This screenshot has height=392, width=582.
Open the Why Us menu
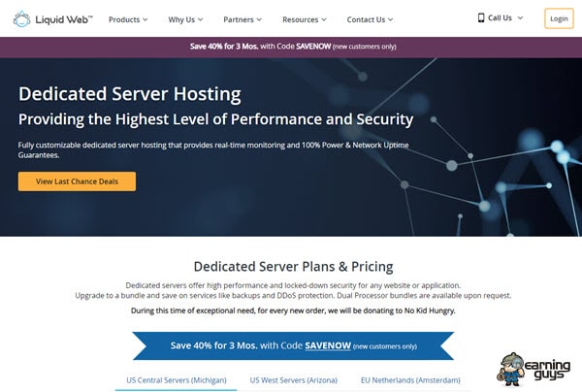click(185, 19)
